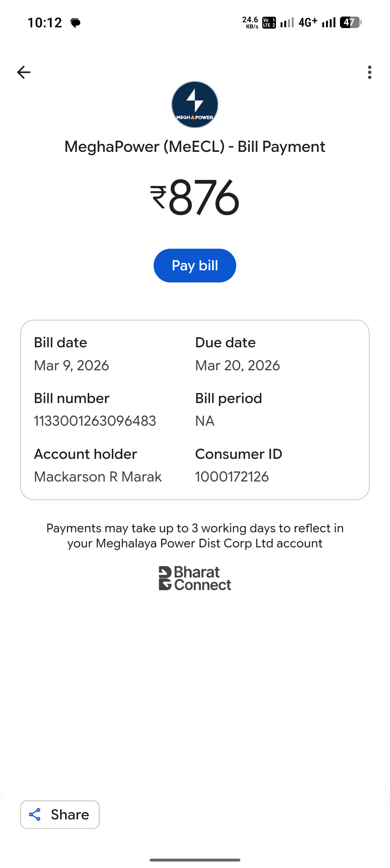The height and width of the screenshot is (868, 390).
Task: Tap the battery indicator in status bar
Action: point(350,23)
